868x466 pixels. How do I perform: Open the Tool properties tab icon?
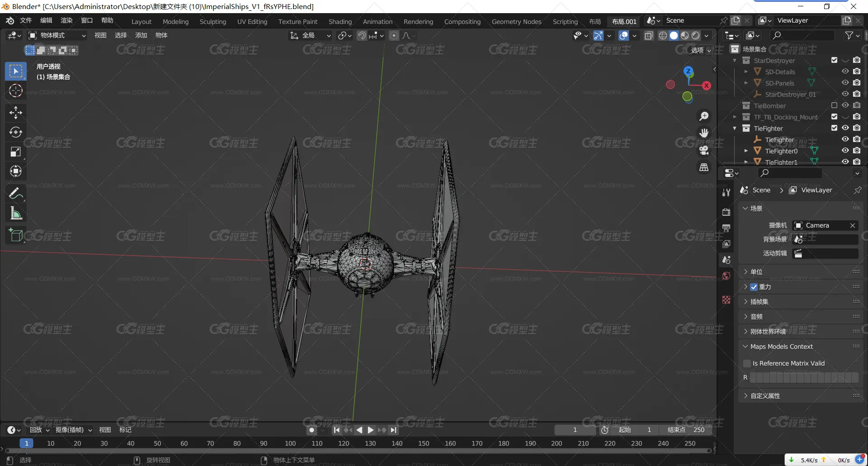(x=726, y=192)
